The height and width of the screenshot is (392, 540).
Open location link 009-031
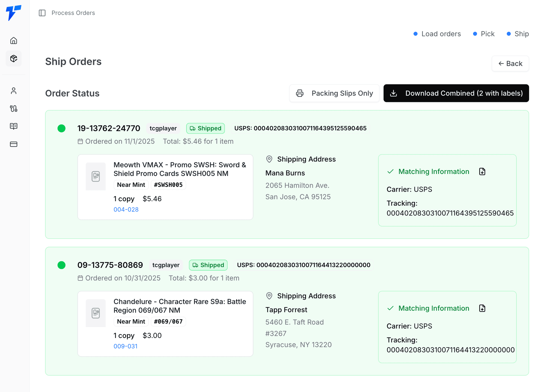pos(125,346)
